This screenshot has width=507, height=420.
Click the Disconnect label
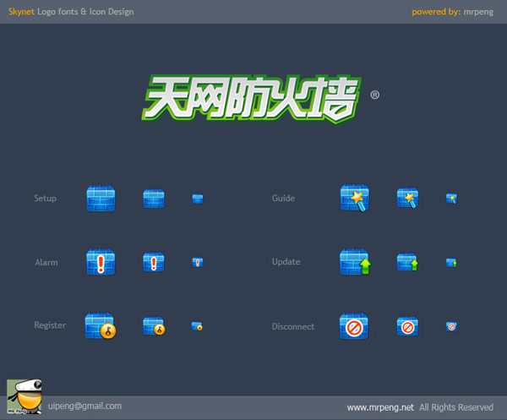293,326
